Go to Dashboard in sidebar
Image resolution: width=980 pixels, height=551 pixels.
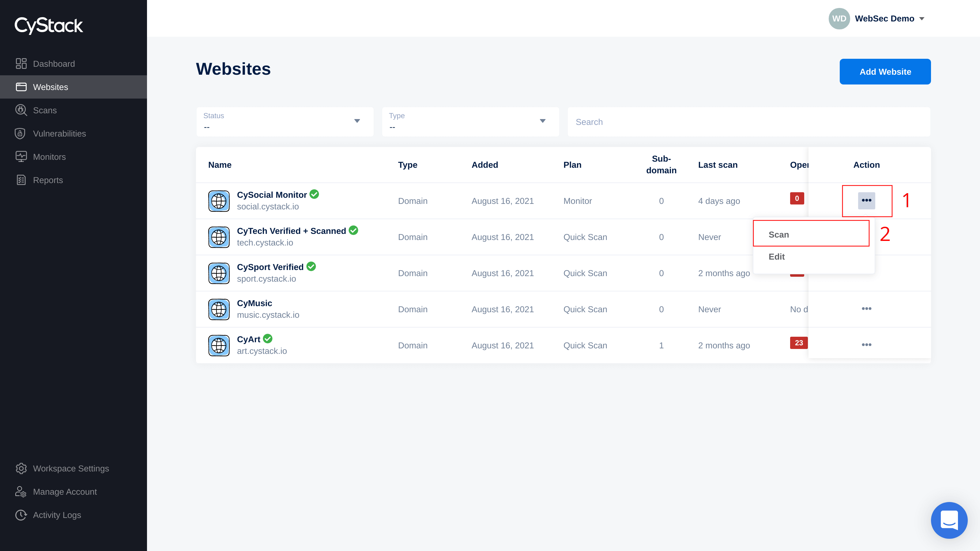click(x=73, y=63)
